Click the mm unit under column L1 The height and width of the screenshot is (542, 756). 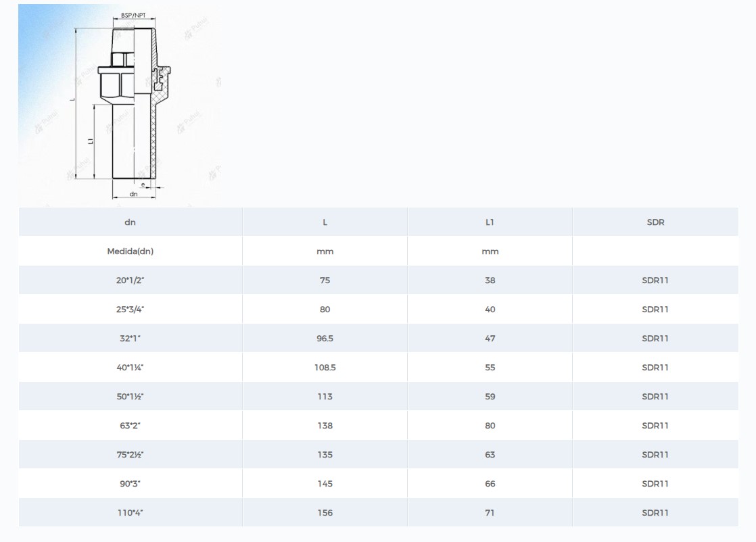point(490,251)
